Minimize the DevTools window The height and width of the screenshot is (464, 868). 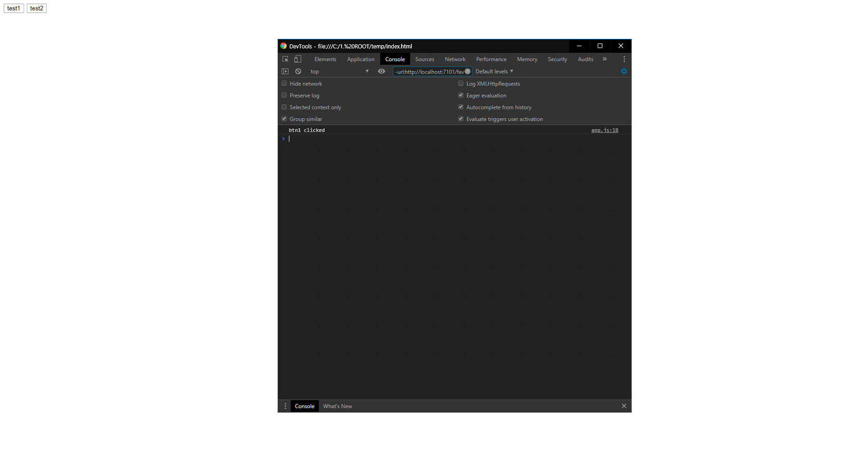(579, 46)
